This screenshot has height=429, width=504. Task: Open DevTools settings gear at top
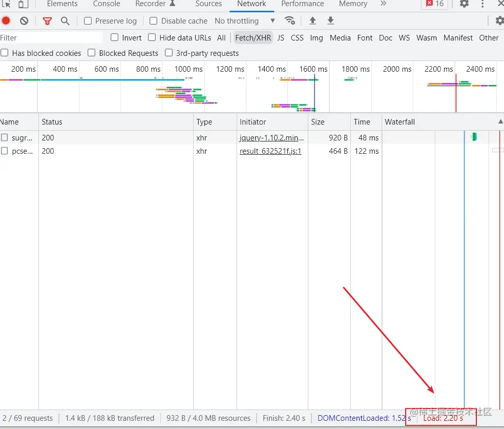click(464, 4)
